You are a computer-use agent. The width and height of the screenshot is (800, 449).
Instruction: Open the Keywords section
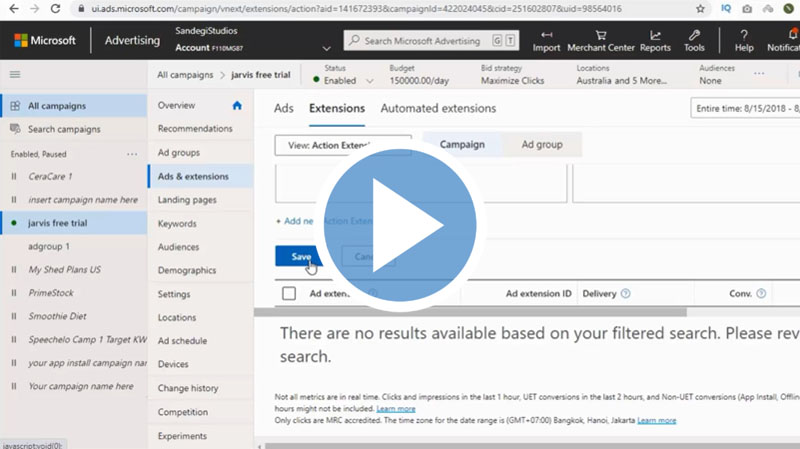coord(177,223)
